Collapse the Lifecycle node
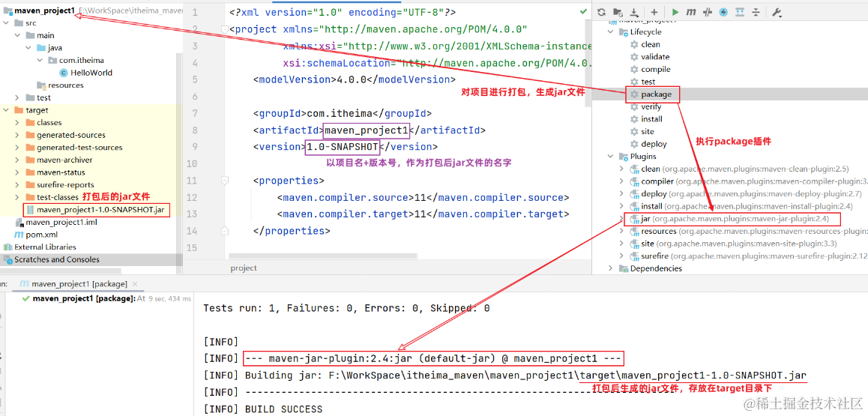Viewport: 868px width, 416px height. 611,32
